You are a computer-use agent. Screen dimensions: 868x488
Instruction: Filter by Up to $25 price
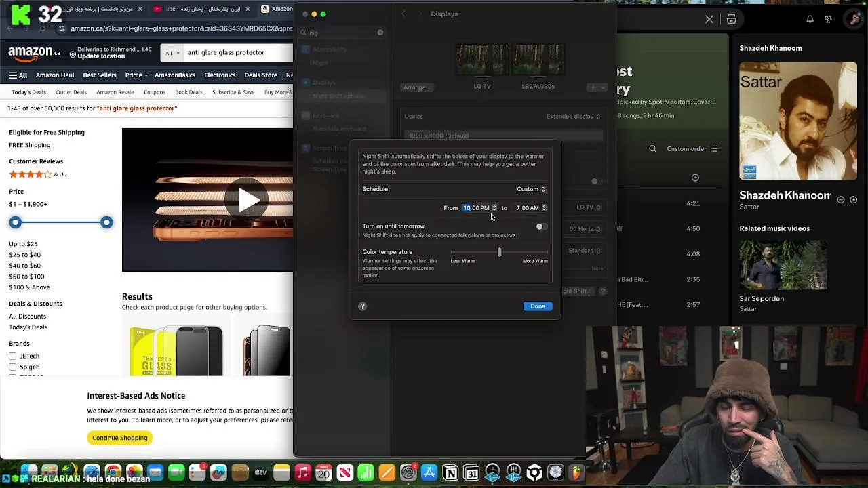click(x=23, y=244)
